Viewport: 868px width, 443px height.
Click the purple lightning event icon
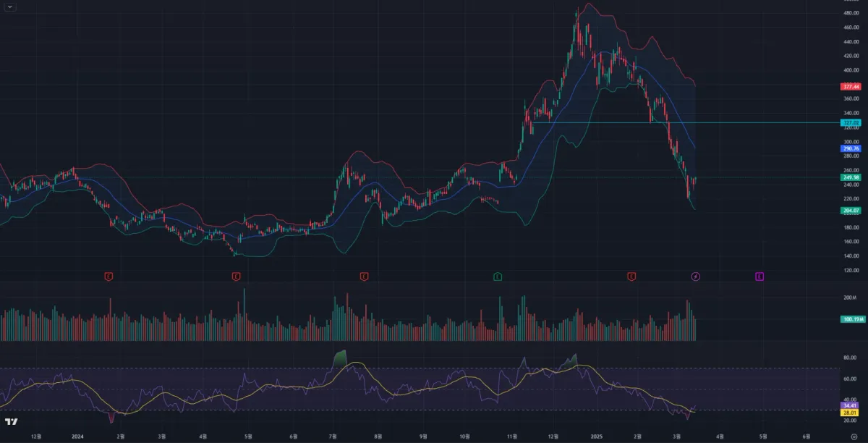pyautogui.click(x=696, y=277)
